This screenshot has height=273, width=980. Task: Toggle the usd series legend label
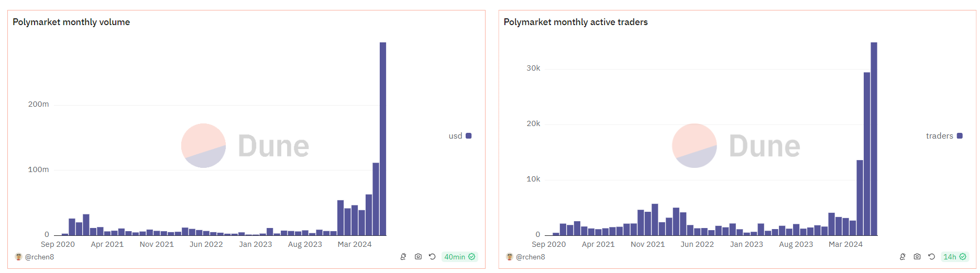click(455, 136)
